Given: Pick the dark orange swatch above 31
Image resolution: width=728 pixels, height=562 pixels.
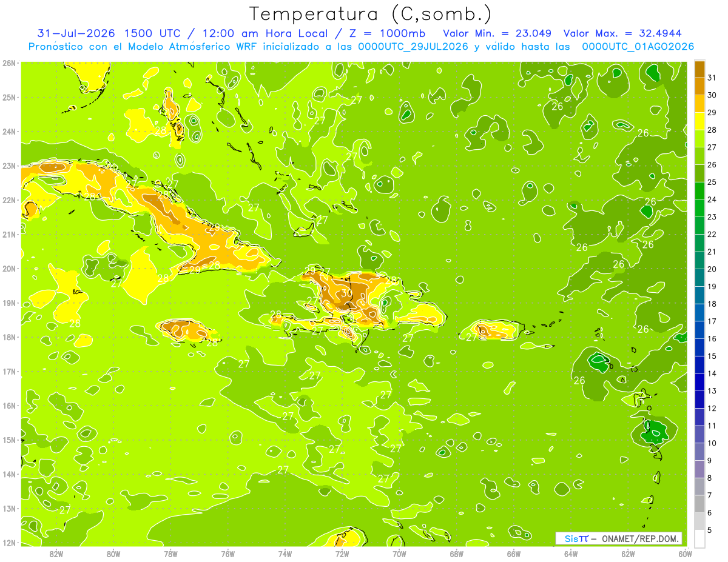Looking at the screenshot, I should [x=700, y=69].
